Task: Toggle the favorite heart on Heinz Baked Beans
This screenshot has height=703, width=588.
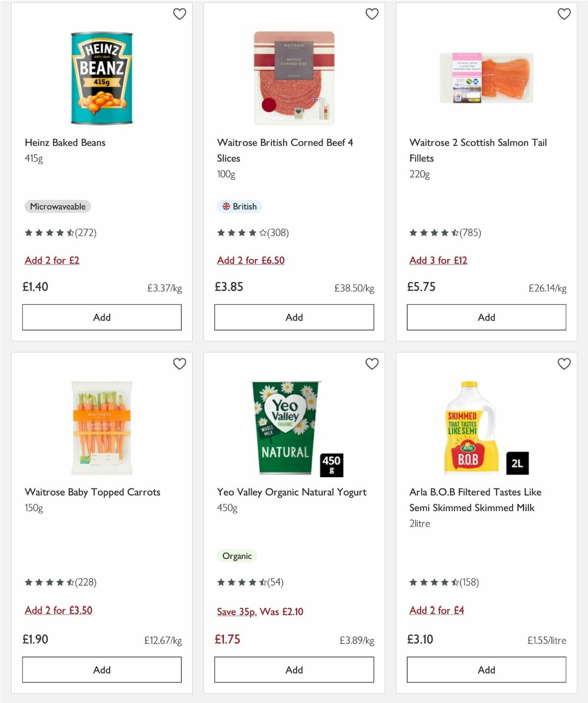Action: click(x=179, y=14)
